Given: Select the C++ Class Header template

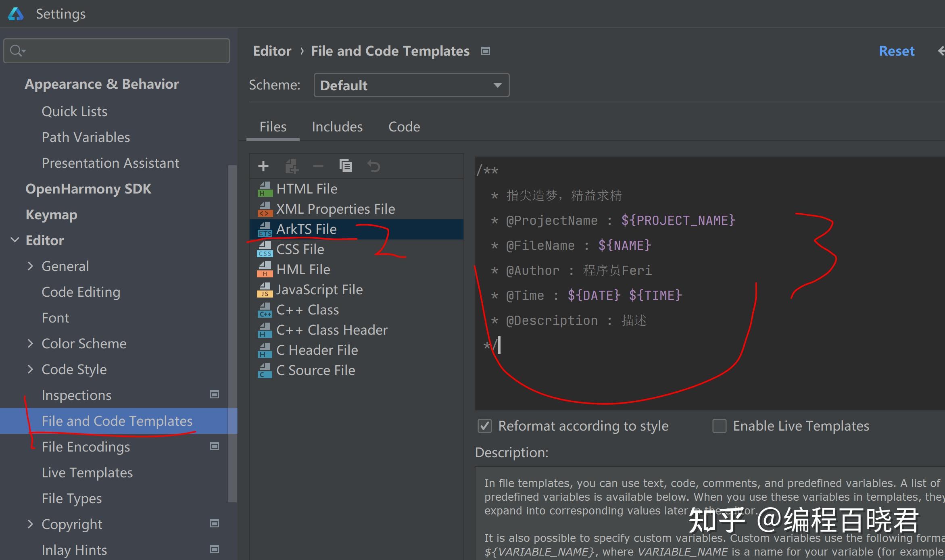Looking at the screenshot, I should click(x=332, y=330).
